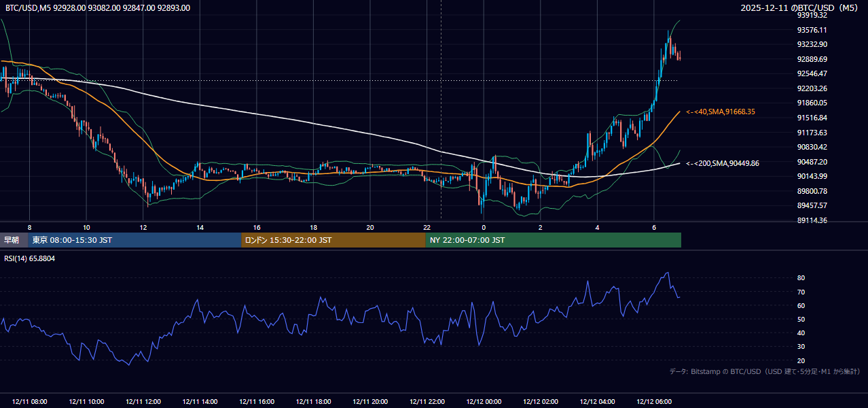Image resolution: width=868 pixels, height=408 pixels.
Task: Select the 12/12 06:00 time axis label
Action: (x=654, y=402)
